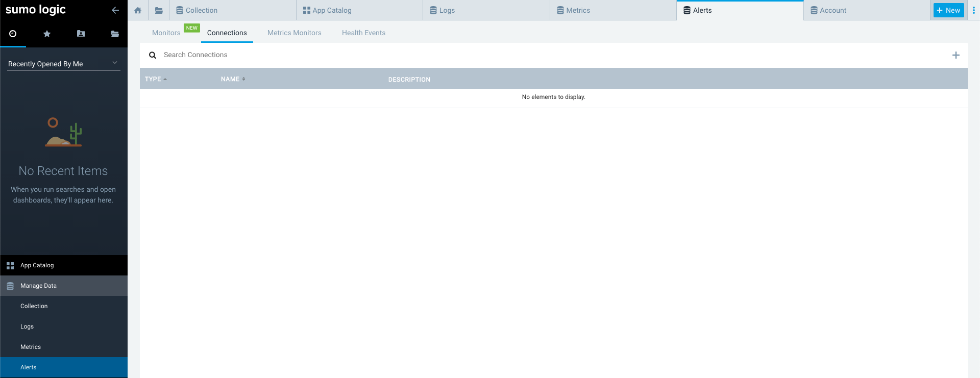Collapse the Manage Data sidebar section

coord(38,286)
